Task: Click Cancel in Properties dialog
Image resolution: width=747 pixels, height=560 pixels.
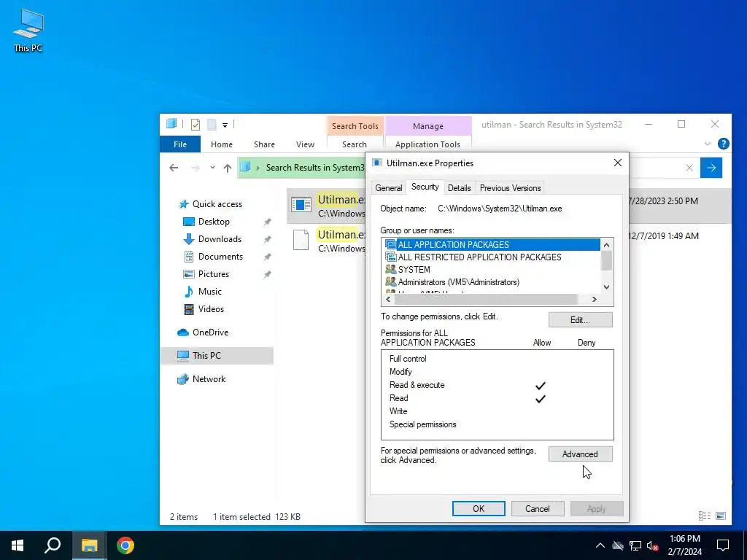Action: point(538,508)
